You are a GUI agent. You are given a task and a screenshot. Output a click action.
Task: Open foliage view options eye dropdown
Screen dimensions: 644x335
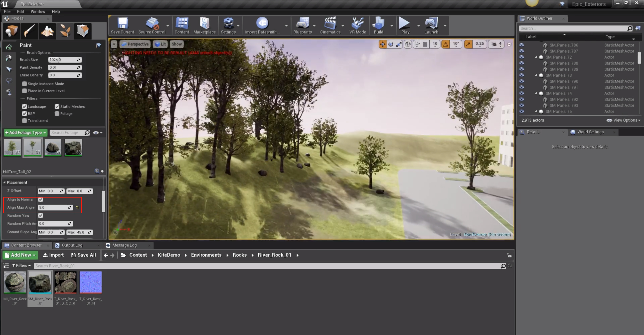(x=98, y=133)
